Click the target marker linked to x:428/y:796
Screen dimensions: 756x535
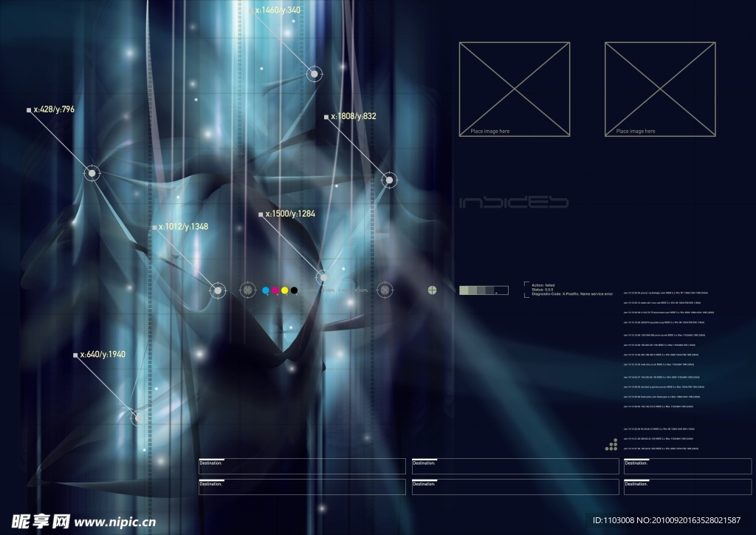coord(92,173)
